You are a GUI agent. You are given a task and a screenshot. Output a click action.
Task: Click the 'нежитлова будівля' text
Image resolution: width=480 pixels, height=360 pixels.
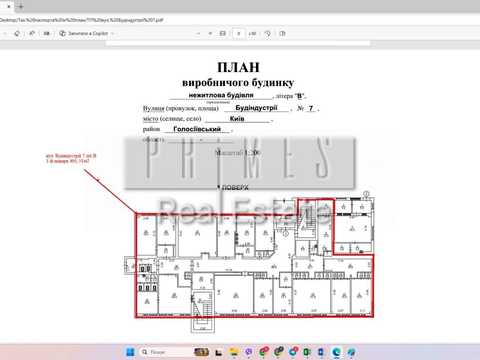tap(221, 95)
